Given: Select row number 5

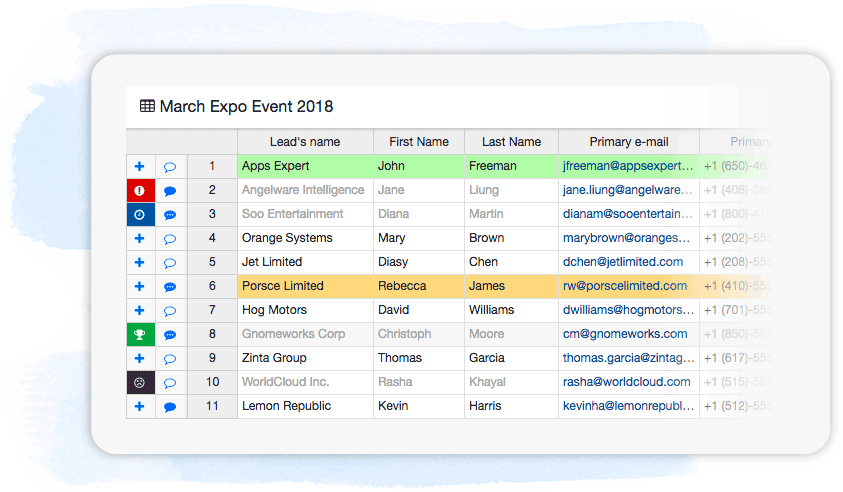Looking at the screenshot, I should [x=212, y=262].
